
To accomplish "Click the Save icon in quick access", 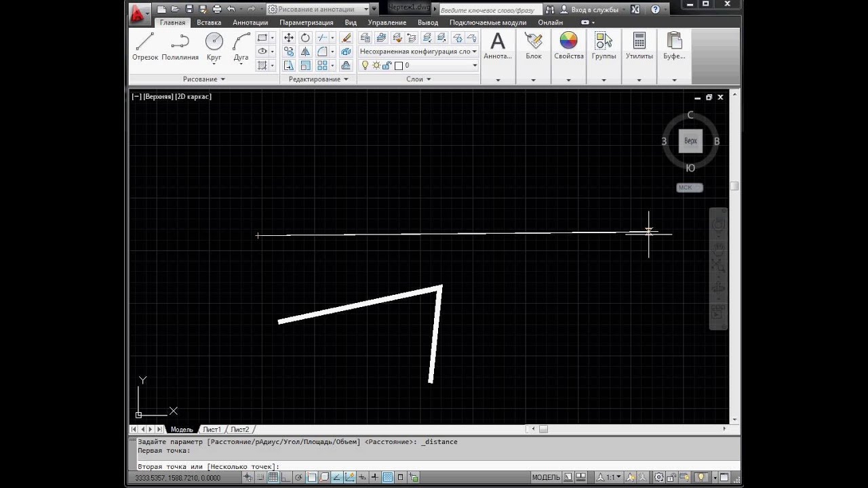I will click(x=189, y=9).
